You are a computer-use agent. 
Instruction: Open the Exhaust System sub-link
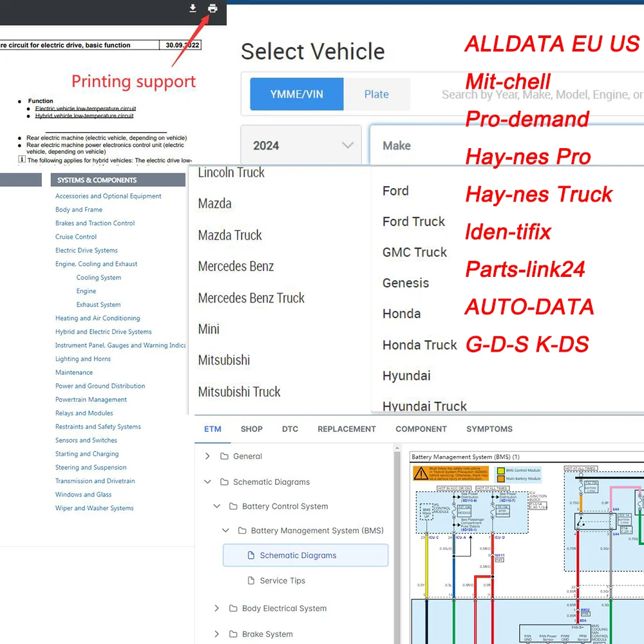99,305
